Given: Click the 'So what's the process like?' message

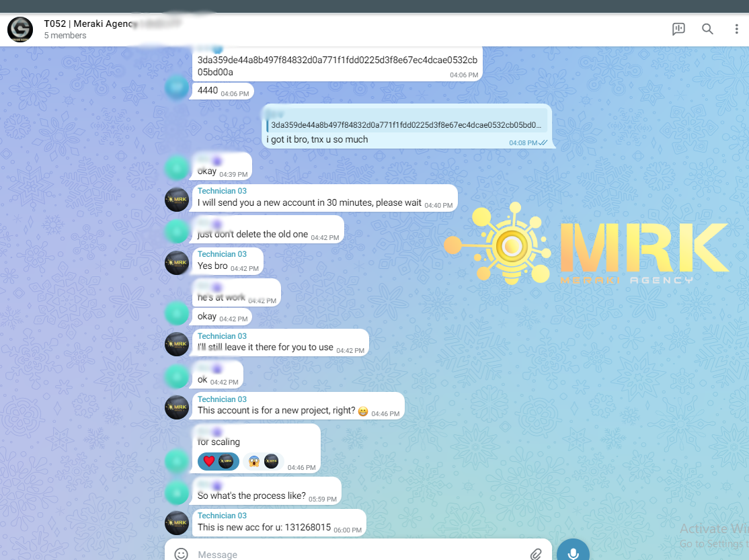Looking at the screenshot, I should [x=266, y=491].
